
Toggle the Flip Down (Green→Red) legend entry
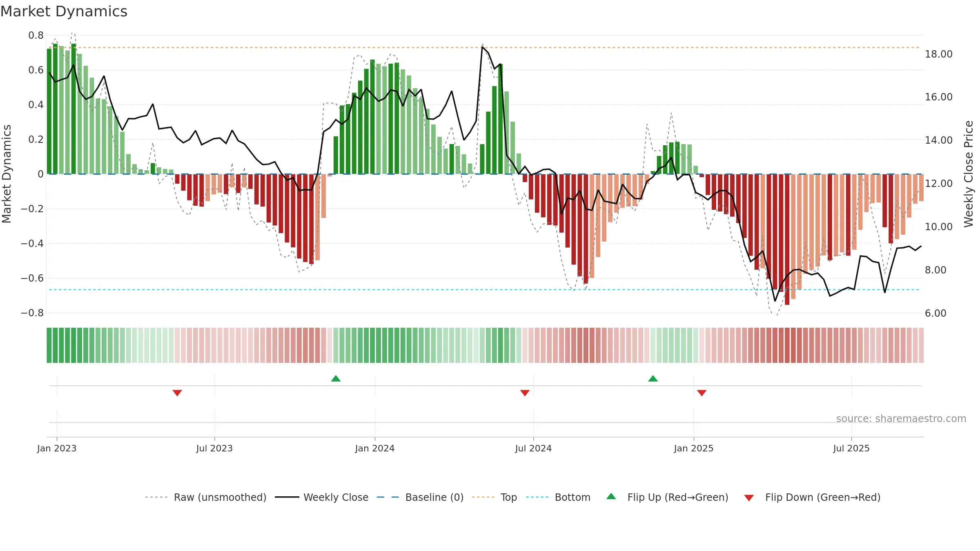pos(812,497)
